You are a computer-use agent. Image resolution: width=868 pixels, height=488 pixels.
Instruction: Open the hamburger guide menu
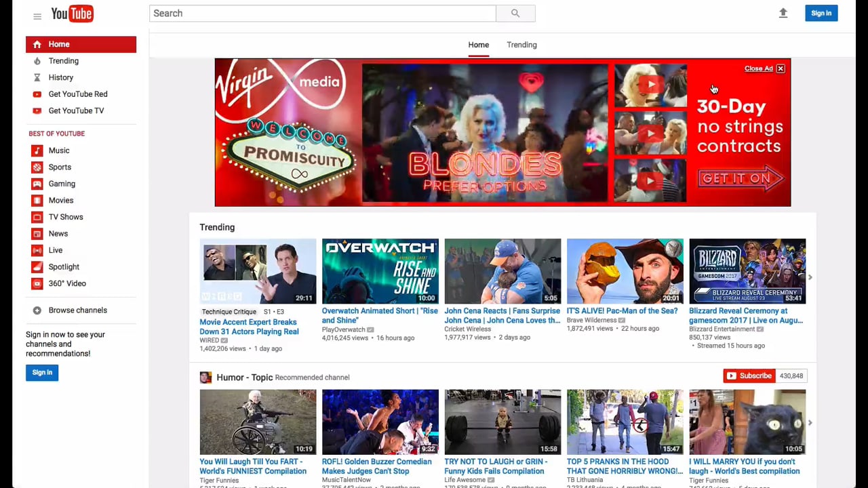point(37,16)
